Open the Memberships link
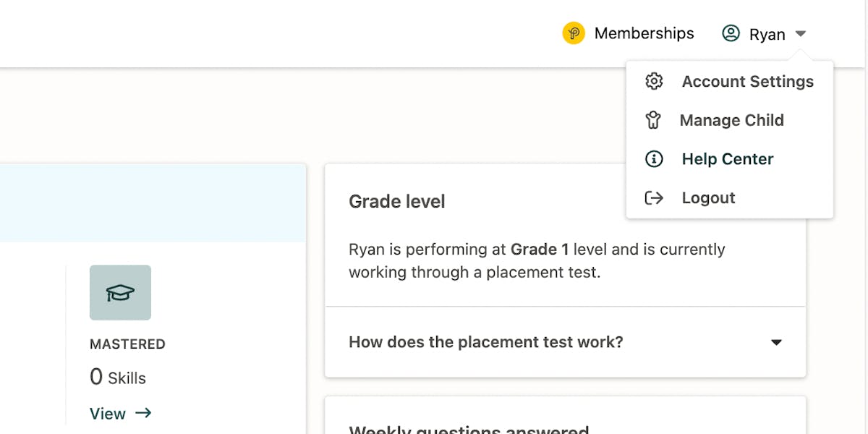This screenshot has width=868, height=434. click(x=644, y=33)
